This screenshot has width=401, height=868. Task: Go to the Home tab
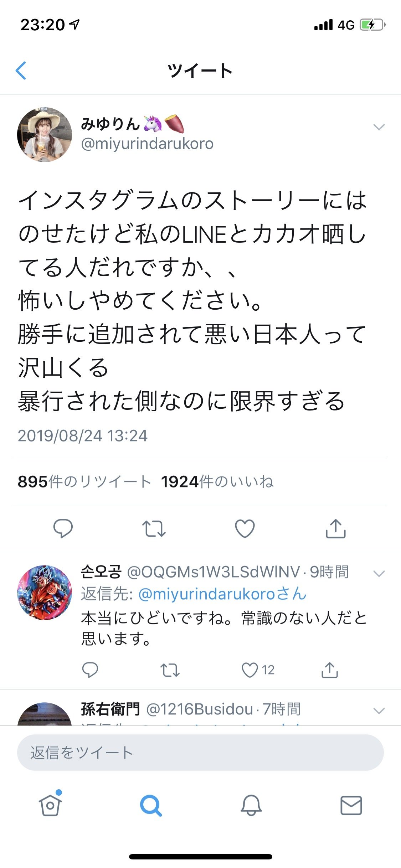tap(50, 805)
